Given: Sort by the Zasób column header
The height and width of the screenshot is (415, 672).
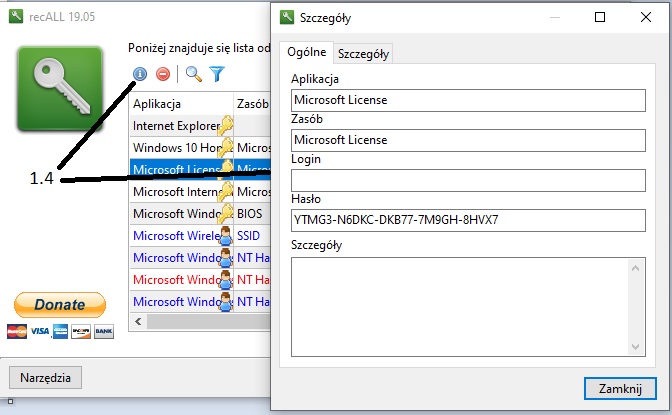Looking at the screenshot, I should coord(252,104).
